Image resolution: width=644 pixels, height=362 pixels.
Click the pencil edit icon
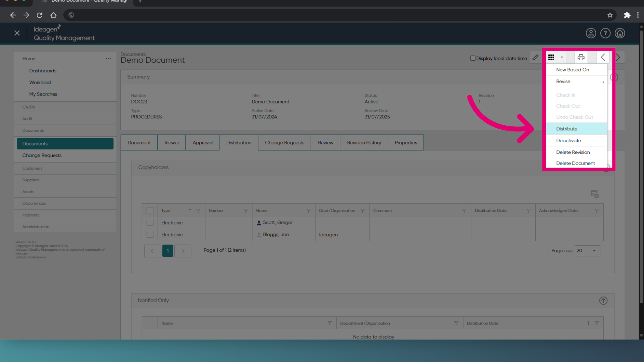pyautogui.click(x=536, y=58)
